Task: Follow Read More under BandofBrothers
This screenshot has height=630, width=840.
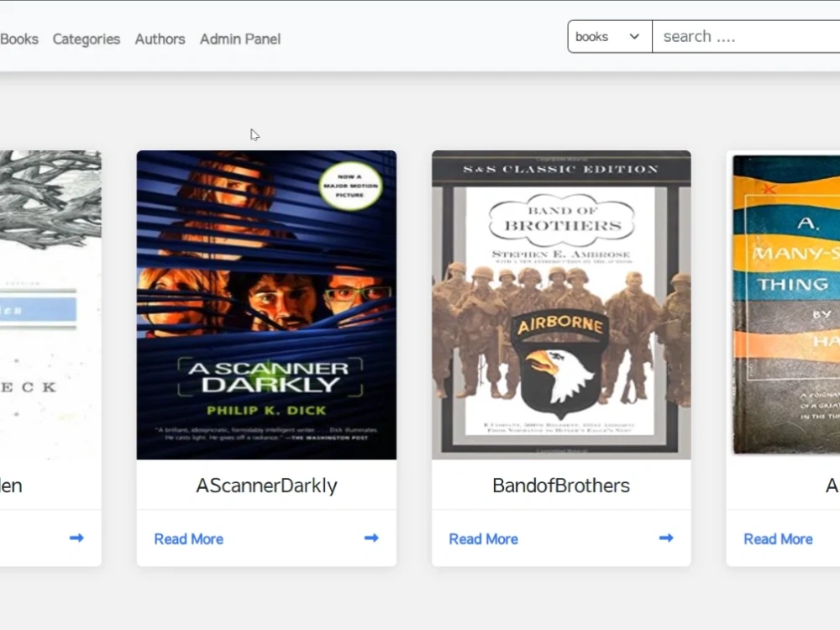Action: pos(483,539)
